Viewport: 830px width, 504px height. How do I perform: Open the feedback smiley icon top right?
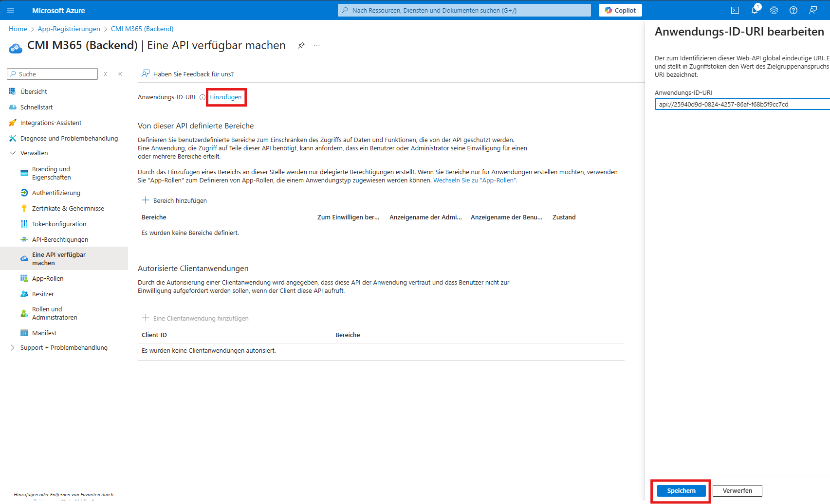[x=813, y=10]
